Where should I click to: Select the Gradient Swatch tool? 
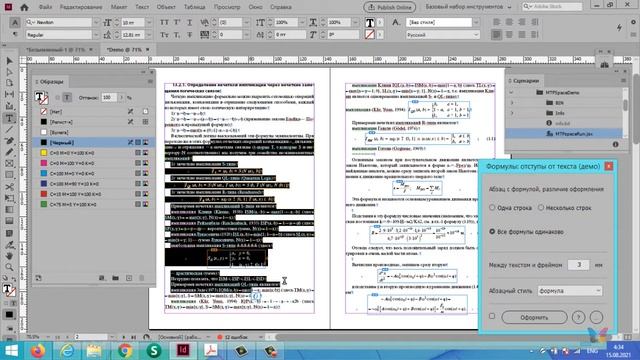pyautogui.click(x=9, y=210)
